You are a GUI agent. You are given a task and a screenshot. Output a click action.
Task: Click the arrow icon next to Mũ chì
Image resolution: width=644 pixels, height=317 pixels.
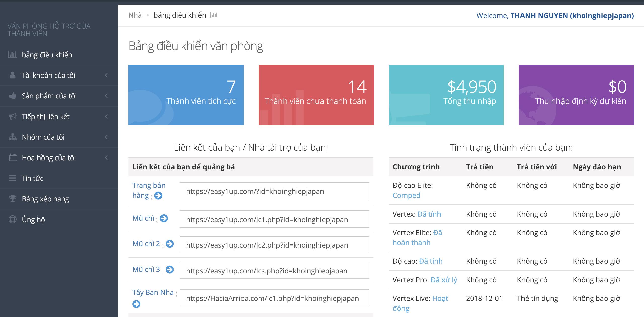(164, 219)
